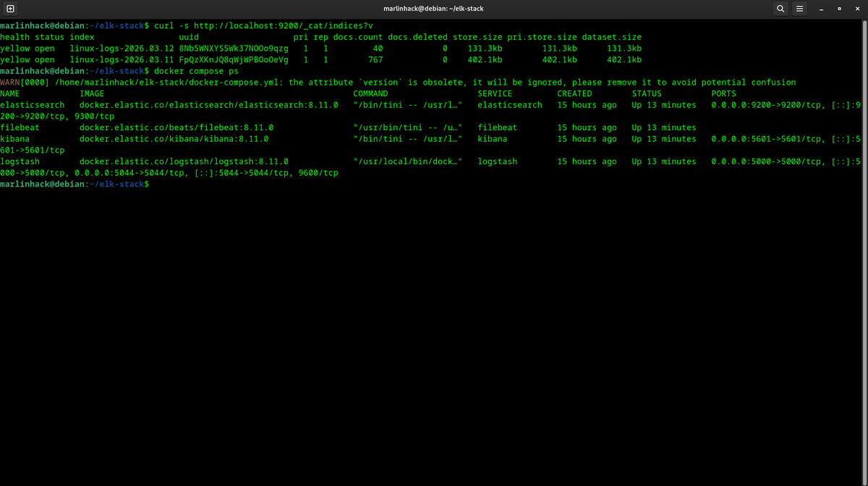Screen dimensions: 868x486
Task: Click 15 hours ago in the logstash row
Action: coord(587,161)
